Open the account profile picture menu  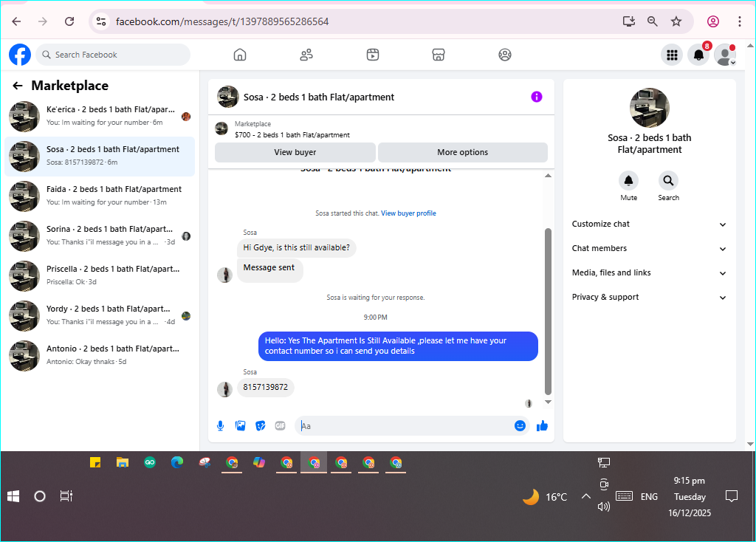[725, 55]
